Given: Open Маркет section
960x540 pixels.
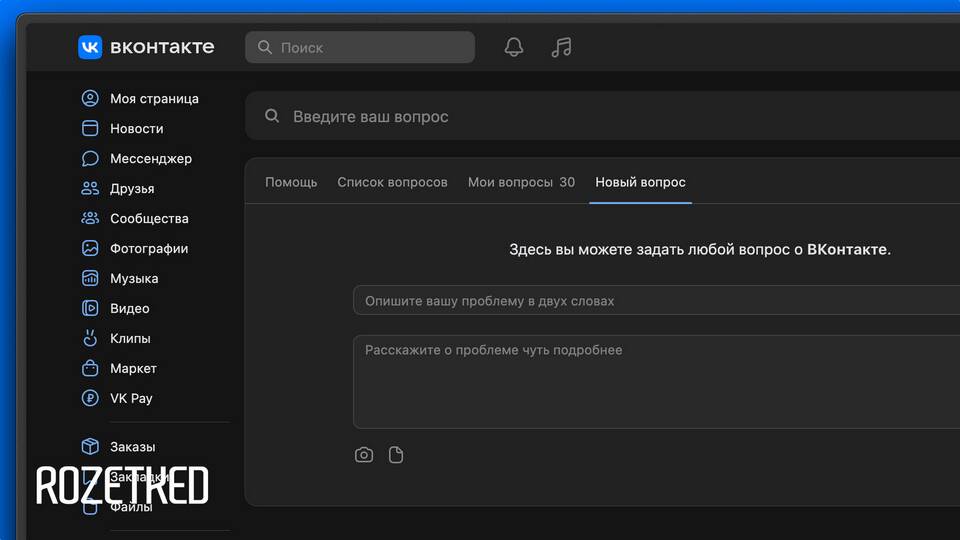Looking at the screenshot, I should pos(133,369).
